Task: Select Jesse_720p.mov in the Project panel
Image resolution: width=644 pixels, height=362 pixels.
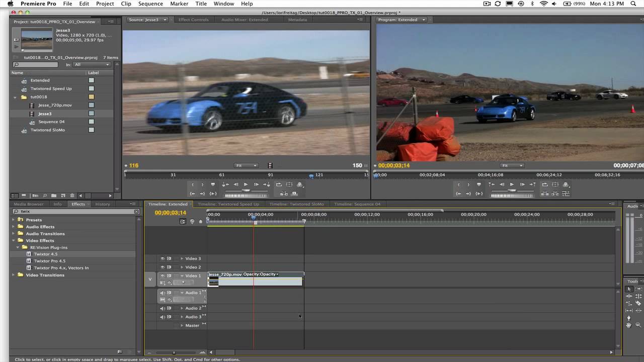Action: (55, 105)
